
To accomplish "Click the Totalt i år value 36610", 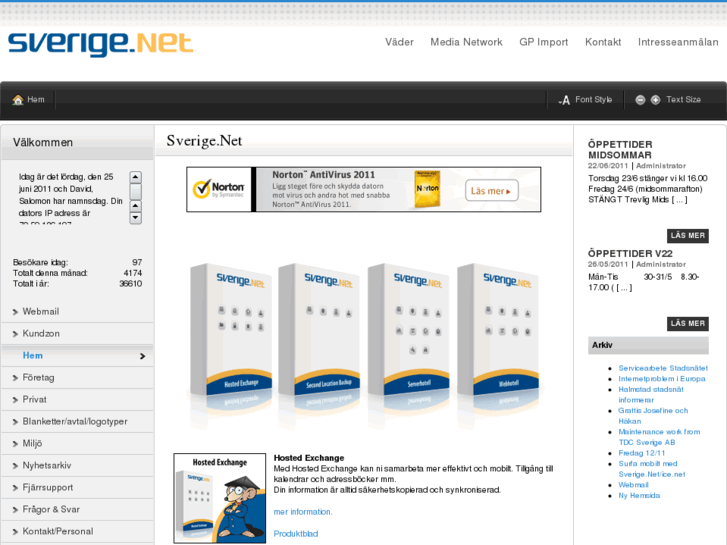I will click(131, 284).
